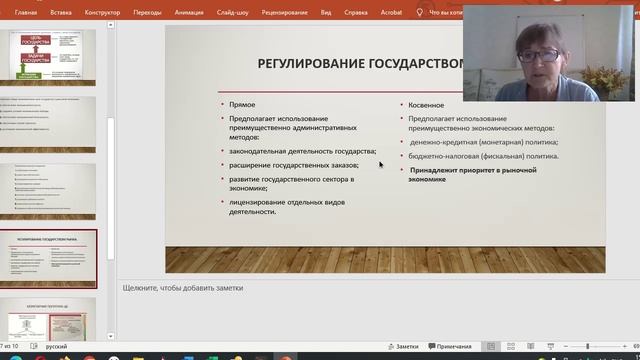Open the Acrobat ribbon tab

tap(391, 13)
